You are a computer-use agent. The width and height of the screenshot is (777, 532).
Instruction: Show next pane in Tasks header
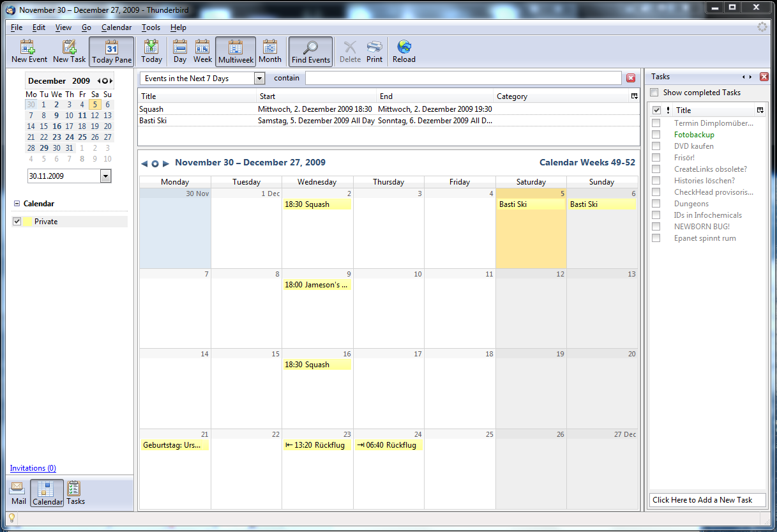point(750,77)
